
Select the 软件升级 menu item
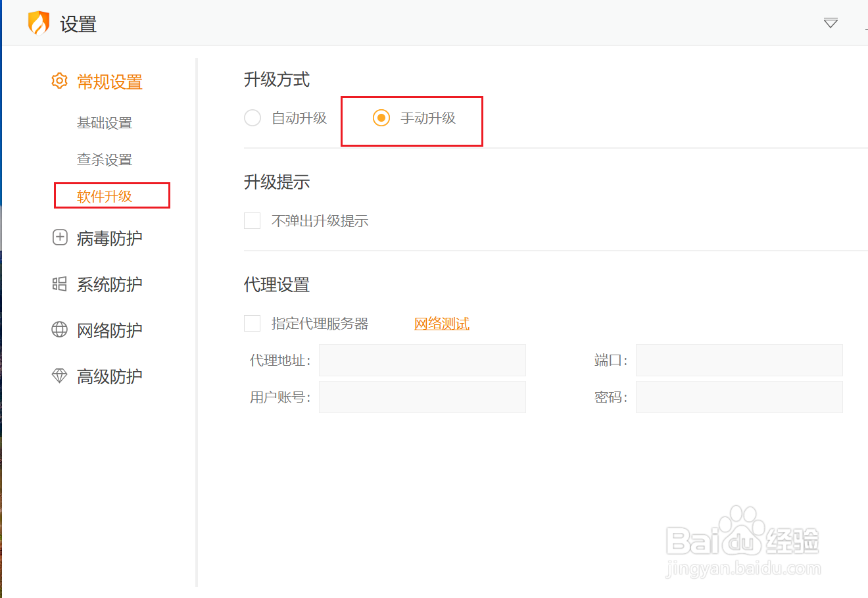(x=105, y=196)
